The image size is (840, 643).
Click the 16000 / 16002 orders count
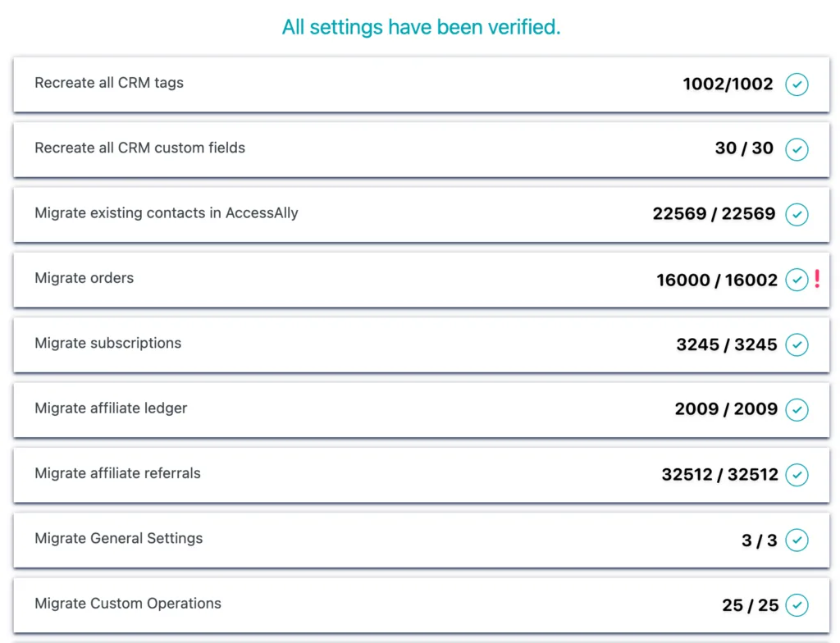pos(716,280)
